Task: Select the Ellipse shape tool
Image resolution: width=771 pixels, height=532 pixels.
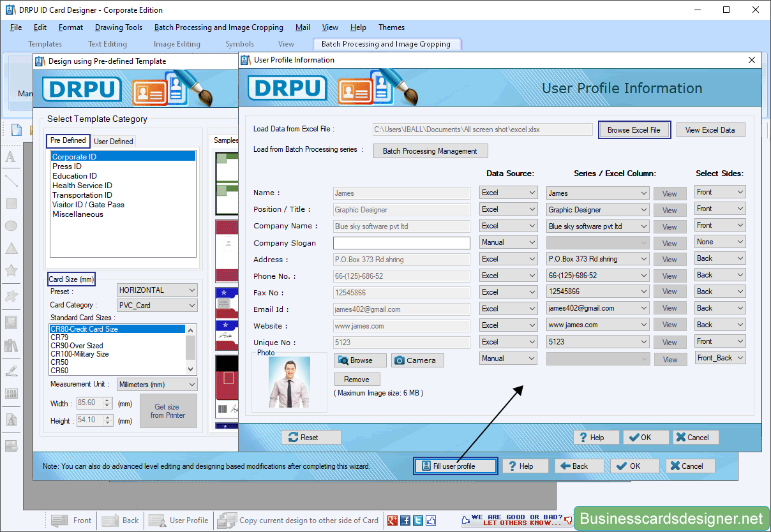Action: point(11,226)
